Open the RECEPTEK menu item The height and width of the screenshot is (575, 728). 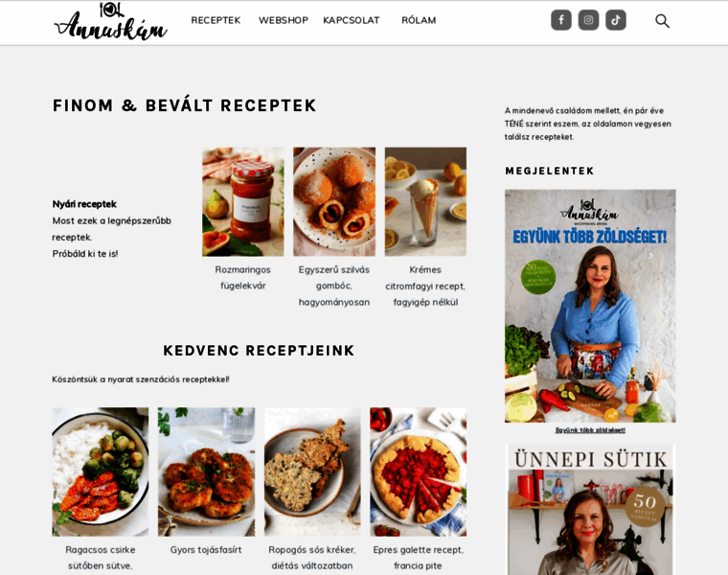point(216,20)
